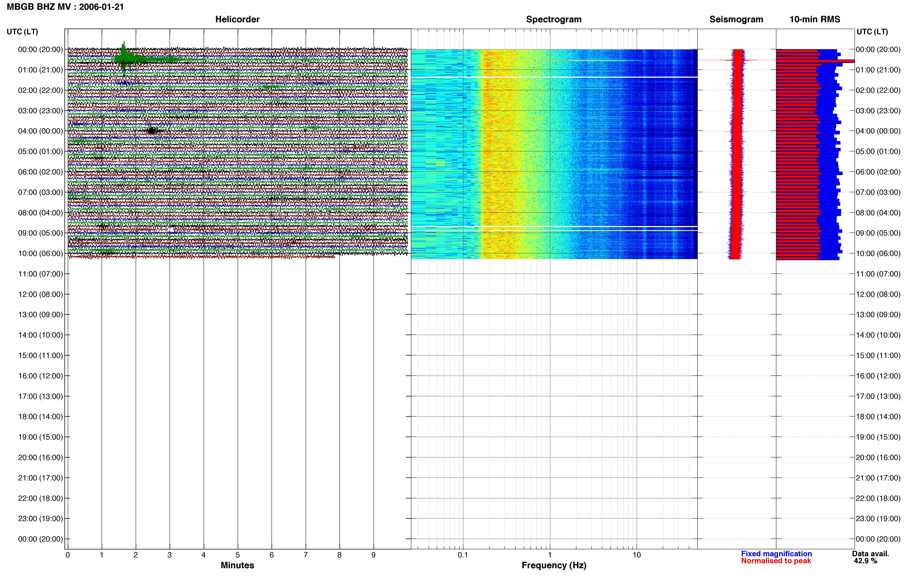Image resolution: width=924 pixels, height=578 pixels.
Task: Click frequency tick label '10' under spectrogram
Action: pyautogui.click(x=637, y=555)
